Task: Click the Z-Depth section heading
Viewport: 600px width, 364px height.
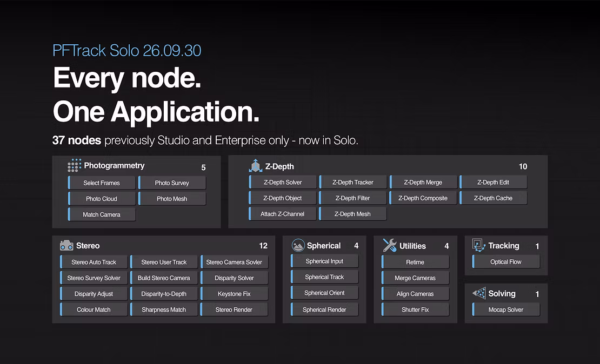Action: coord(279,166)
